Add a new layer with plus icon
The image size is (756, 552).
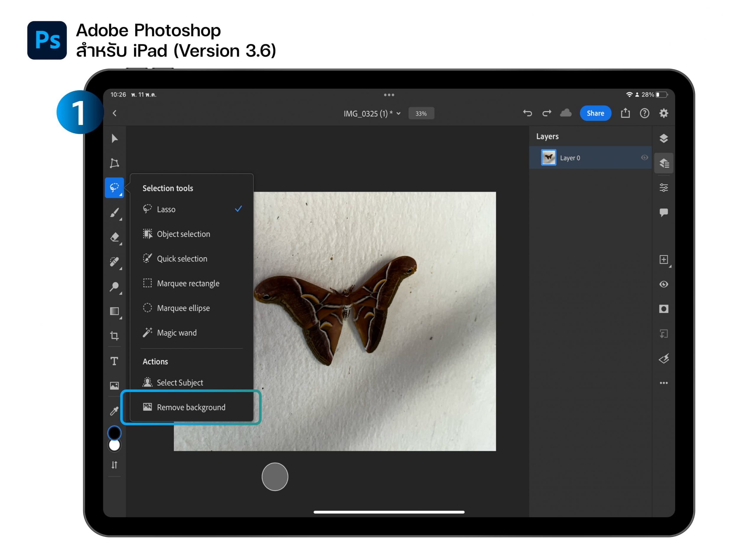(x=664, y=260)
